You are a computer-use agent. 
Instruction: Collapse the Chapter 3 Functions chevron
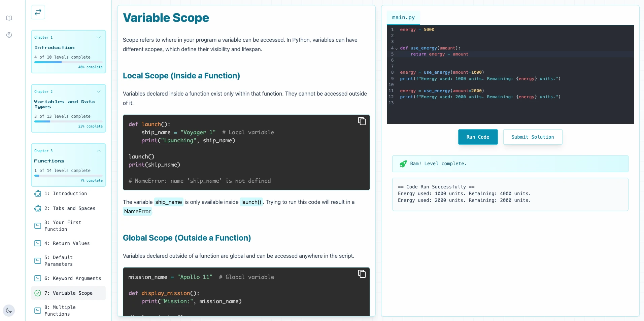click(x=99, y=151)
